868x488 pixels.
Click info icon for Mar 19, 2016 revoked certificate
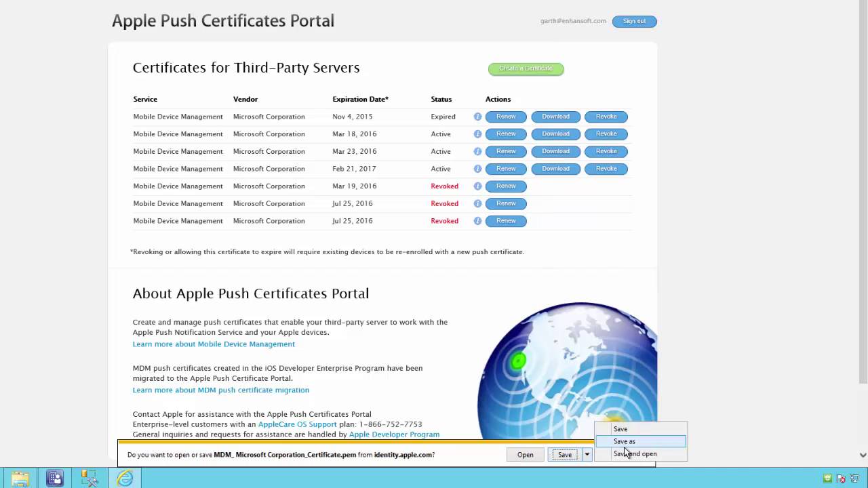[x=477, y=186]
